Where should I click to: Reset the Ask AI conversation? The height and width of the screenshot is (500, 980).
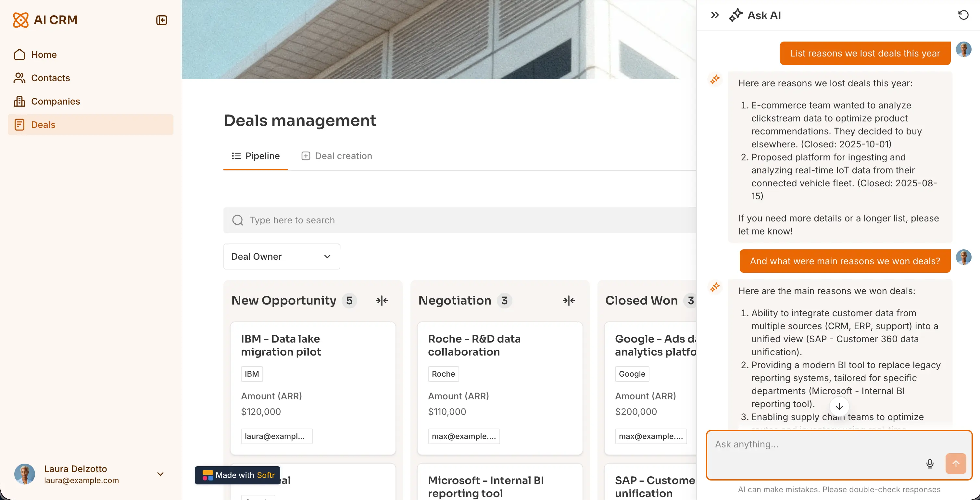[x=963, y=15]
